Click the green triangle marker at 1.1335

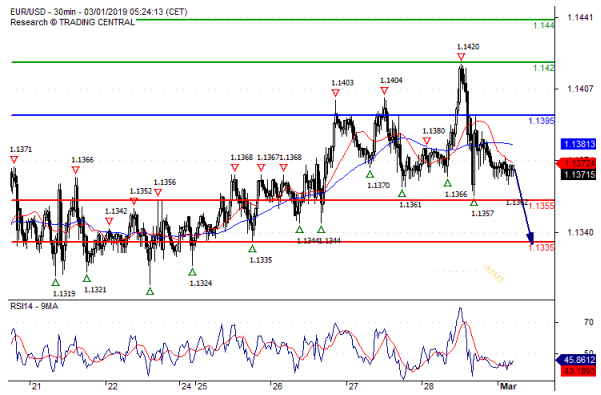tap(252, 249)
